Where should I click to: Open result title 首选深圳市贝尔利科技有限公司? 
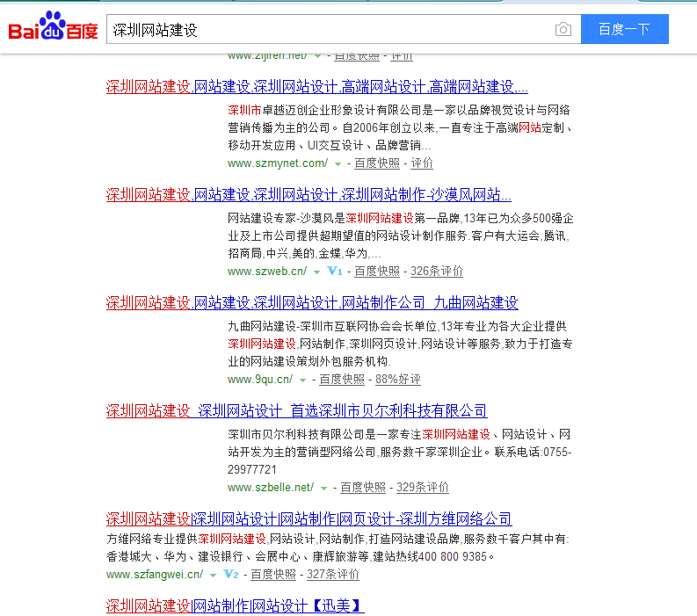[296, 410]
